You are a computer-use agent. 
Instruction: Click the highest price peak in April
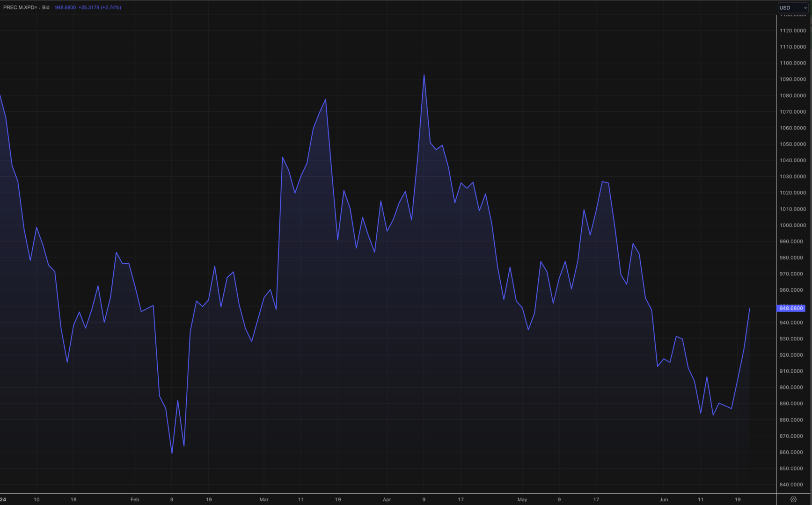(x=424, y=75)
